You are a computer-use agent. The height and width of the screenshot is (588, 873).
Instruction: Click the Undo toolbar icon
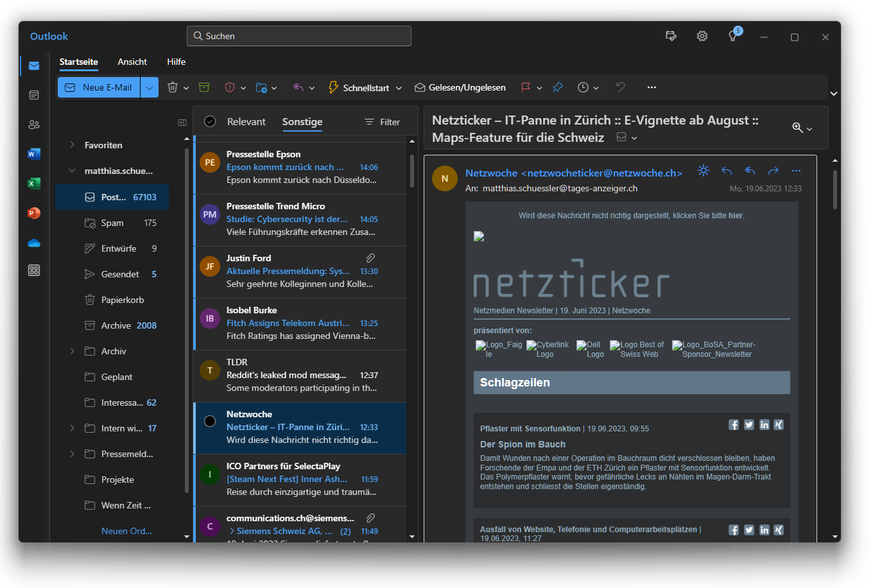pyautogui.click(x=620, y=87)
